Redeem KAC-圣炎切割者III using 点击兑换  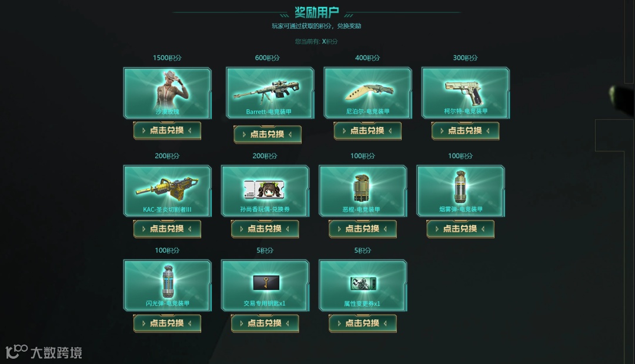coord(167,229)
